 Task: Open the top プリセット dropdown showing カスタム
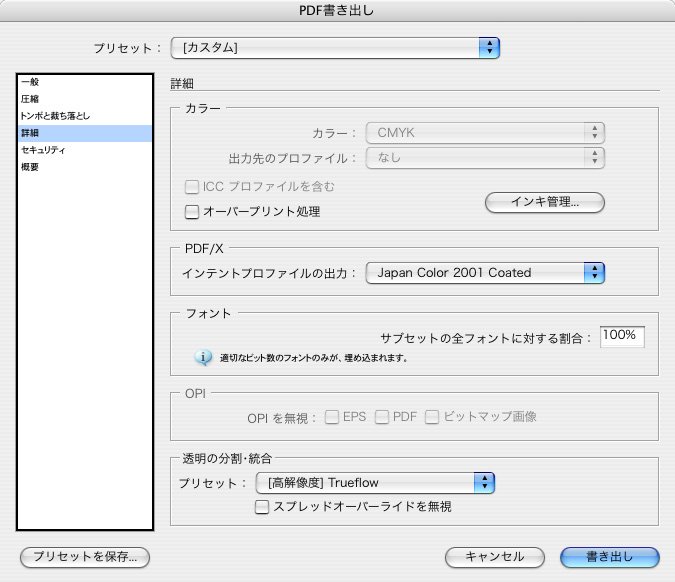(335, 48)
